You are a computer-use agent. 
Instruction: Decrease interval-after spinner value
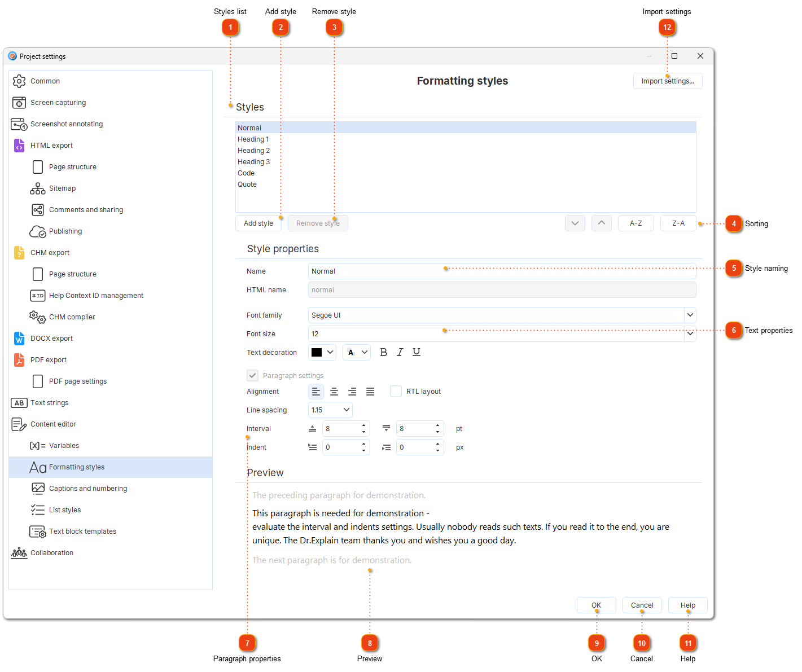[438, 432]
